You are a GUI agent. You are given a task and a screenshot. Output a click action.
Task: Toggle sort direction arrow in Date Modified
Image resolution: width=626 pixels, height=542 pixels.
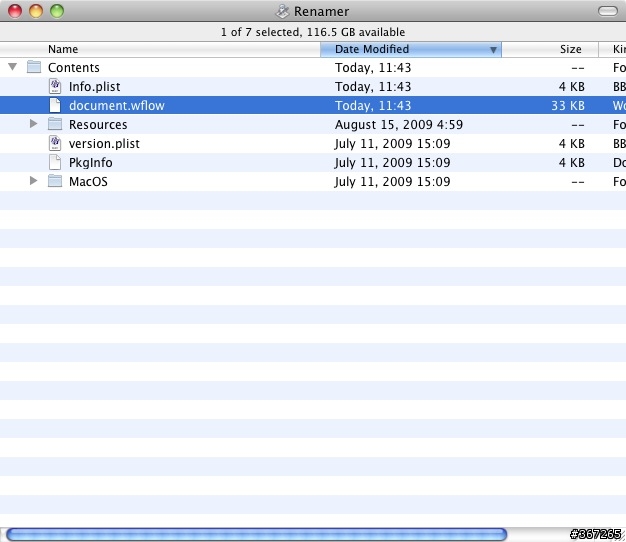(x=493, y=50)
